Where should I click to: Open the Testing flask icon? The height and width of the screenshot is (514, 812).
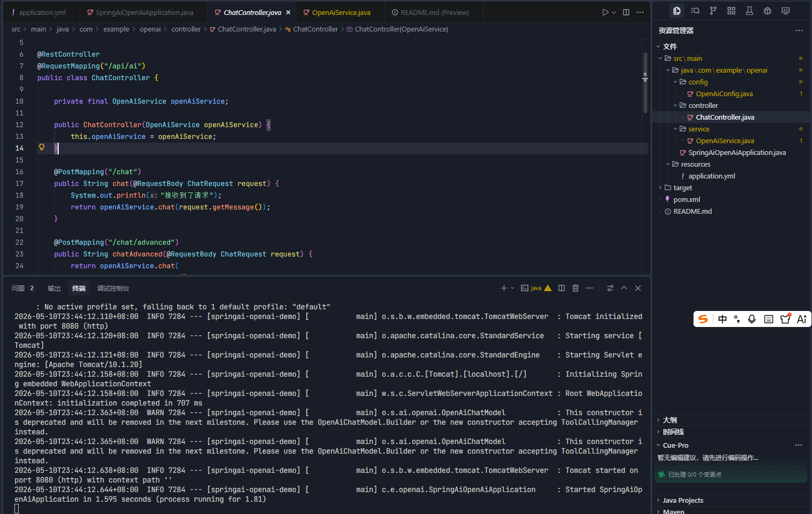point(750,11)
